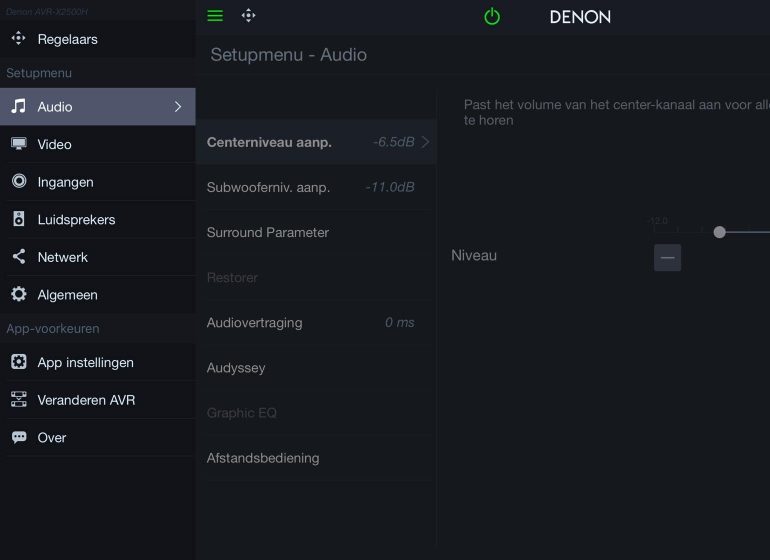Expand Centerniveau aanp. arrow
The image size is (770, 560).
pyautogui.click(x=425, y=142)
